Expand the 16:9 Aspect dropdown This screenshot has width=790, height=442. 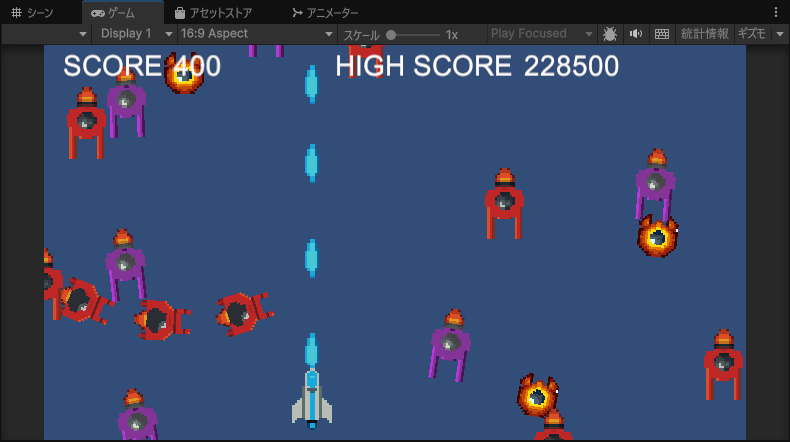point(257,34)
